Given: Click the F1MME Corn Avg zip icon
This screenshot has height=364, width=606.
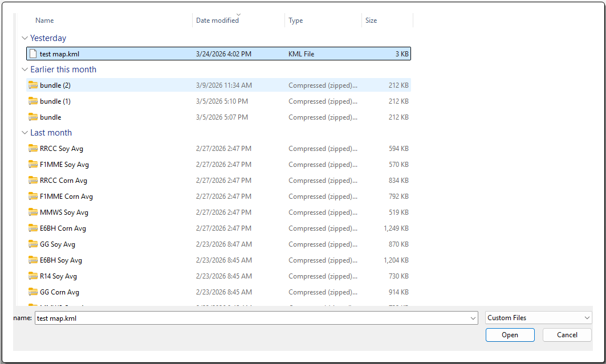Looking at the screenshot, I should coord(33,197).
